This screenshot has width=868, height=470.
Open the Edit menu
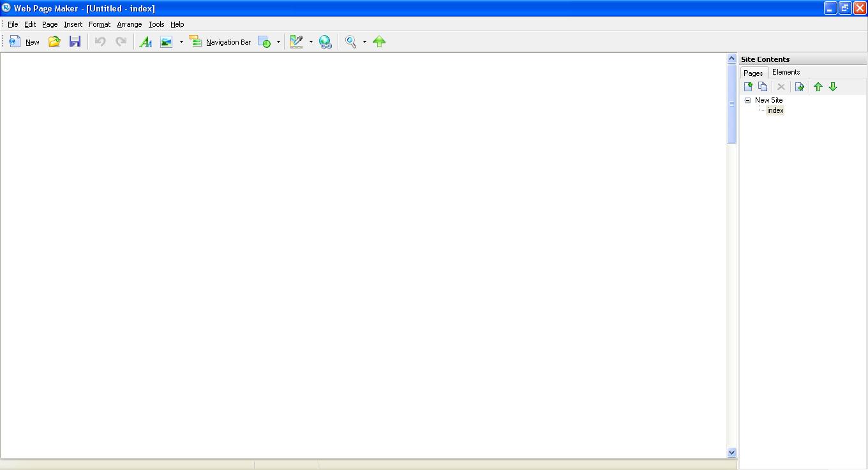(30, 24)
